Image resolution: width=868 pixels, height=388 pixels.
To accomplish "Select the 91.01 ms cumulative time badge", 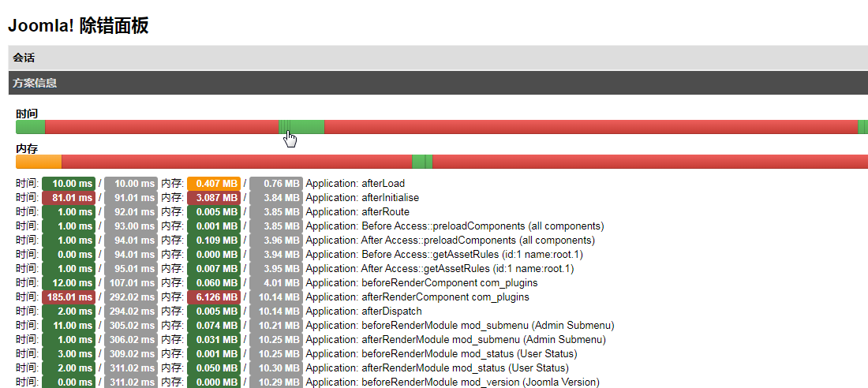I will pyautogui.click(x=131, y=198).
